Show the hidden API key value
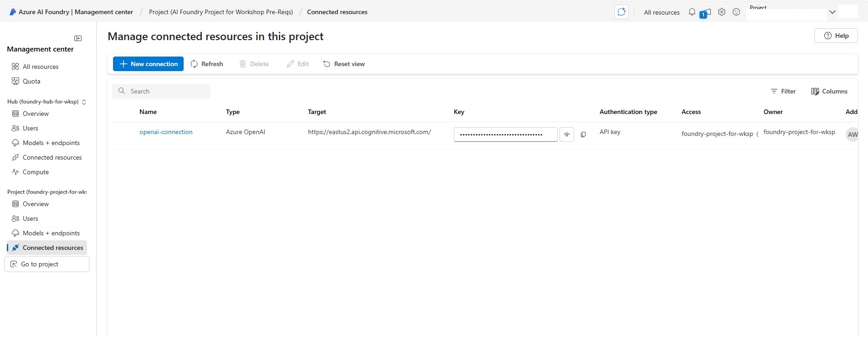 click(x=566, y=135)
